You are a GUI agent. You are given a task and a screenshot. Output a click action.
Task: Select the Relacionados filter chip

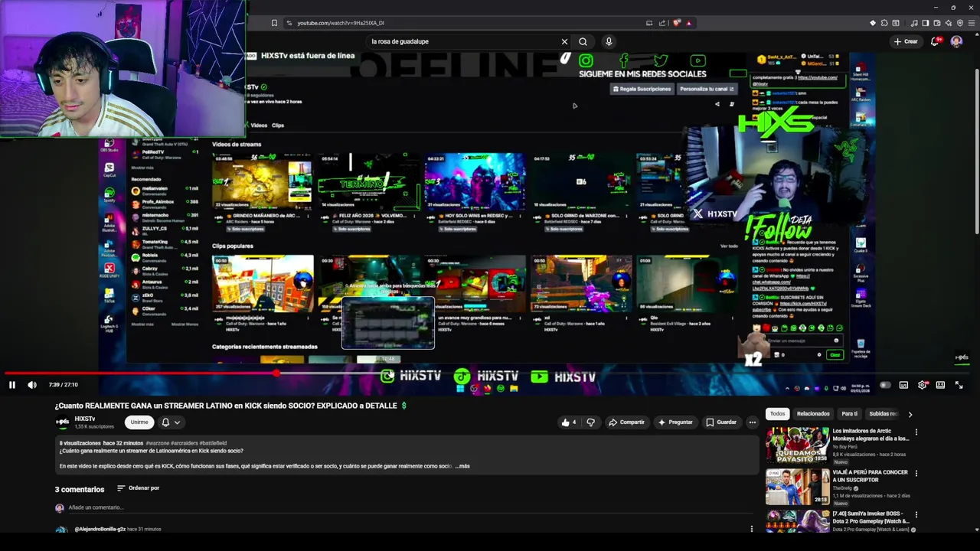click(813, 414)
